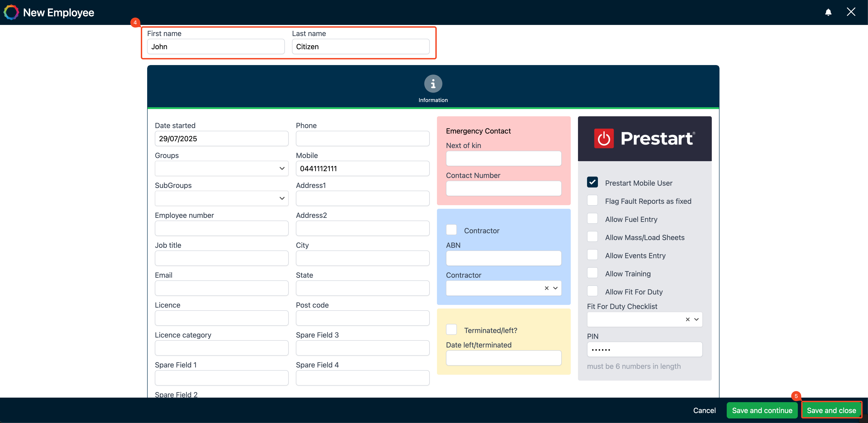Viewport: 868px width, 423px height.
Task: Enable Flag Fault Reports as fixed
Action: tap(593, 200)
